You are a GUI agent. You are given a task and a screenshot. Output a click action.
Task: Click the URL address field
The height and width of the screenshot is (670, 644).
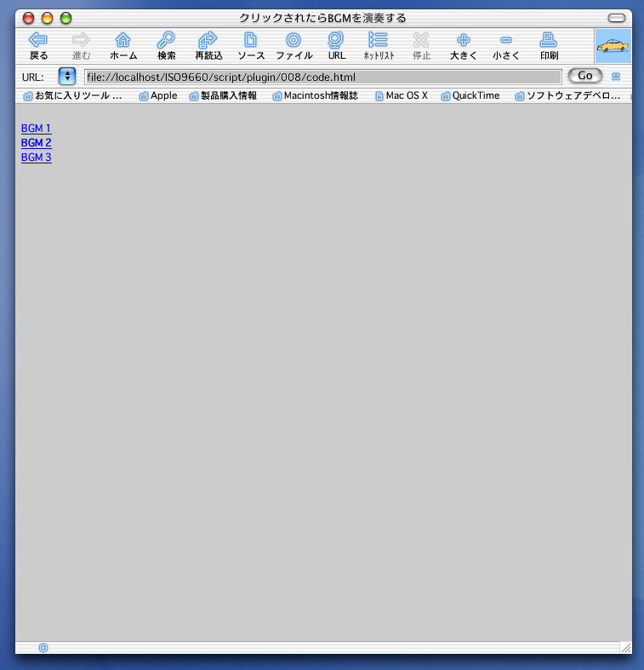point(323,77)
